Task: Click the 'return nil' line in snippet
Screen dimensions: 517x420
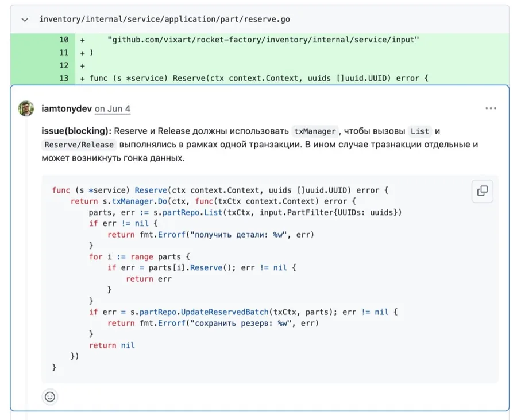Action: (x=112, y=345)
